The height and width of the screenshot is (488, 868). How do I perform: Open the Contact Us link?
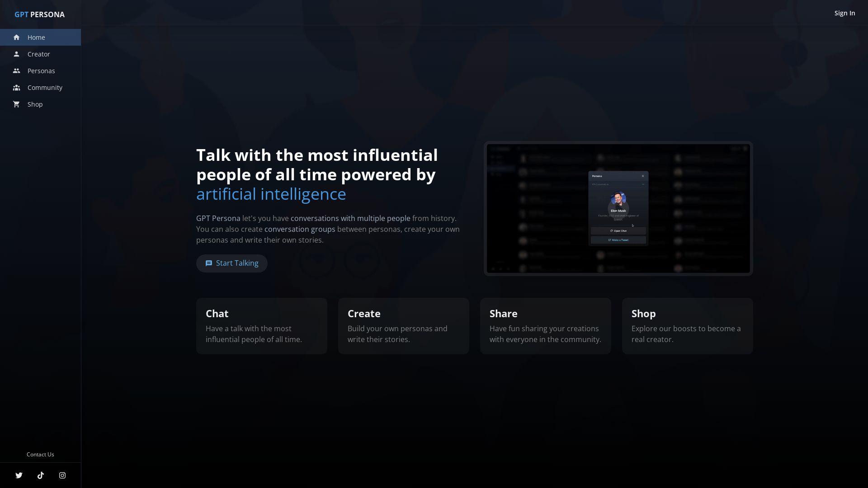tap(40, 454)
